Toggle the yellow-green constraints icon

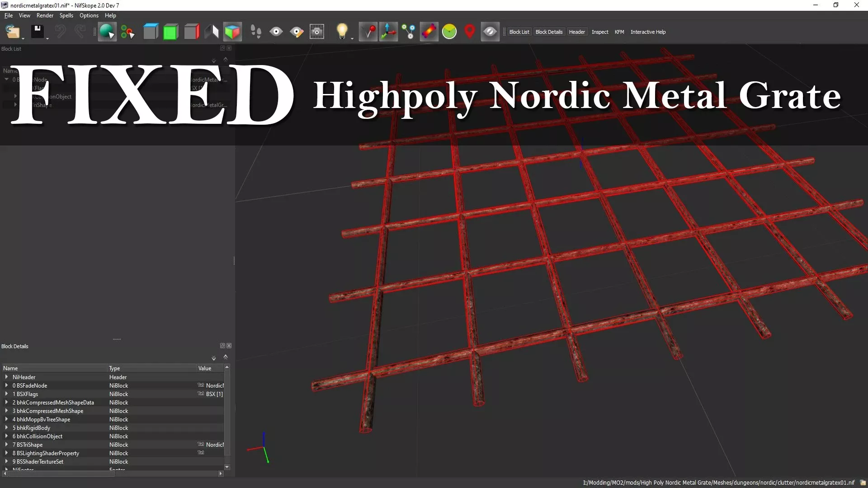[449, 32]
